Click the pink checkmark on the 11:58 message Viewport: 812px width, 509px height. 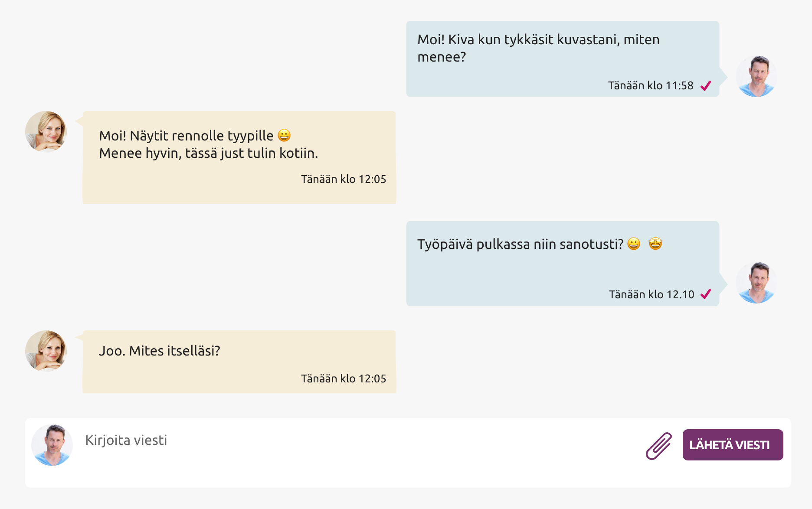(x=706, y=86)
